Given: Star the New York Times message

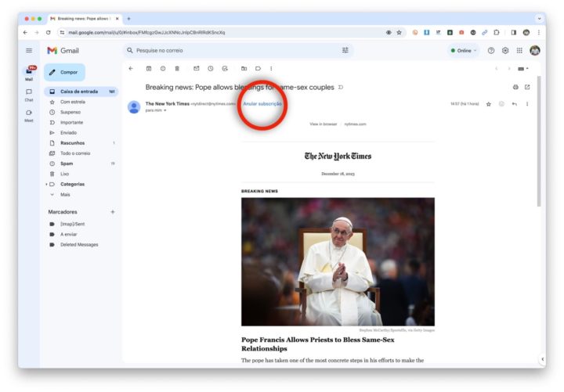Looking at the screenshot, I should tap(489, 104).
